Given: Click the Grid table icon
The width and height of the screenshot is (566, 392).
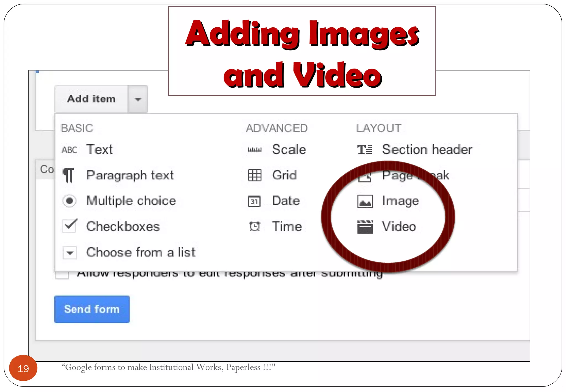Looking at the screenshot, I should (255, 175).
